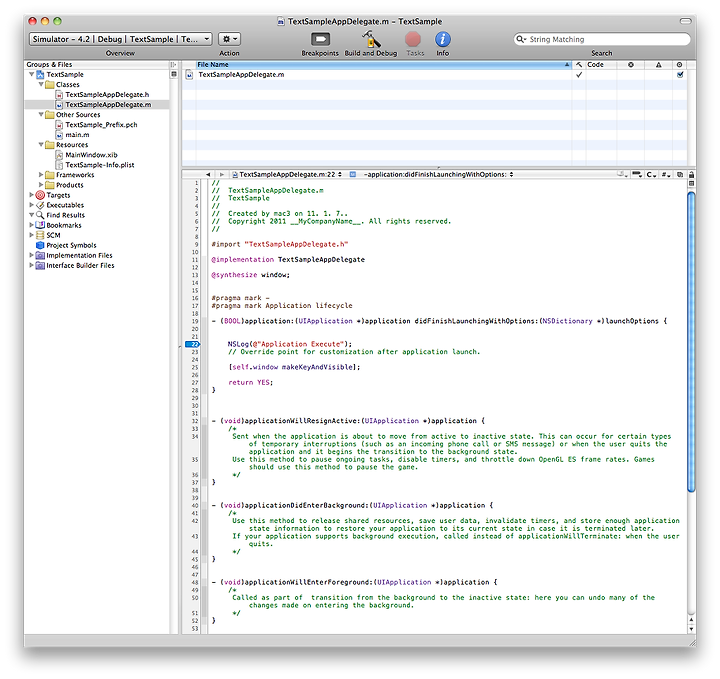This screenshot has width=720, height=679.
Task: Sort by the target membership column header
Action: (680, 65)
